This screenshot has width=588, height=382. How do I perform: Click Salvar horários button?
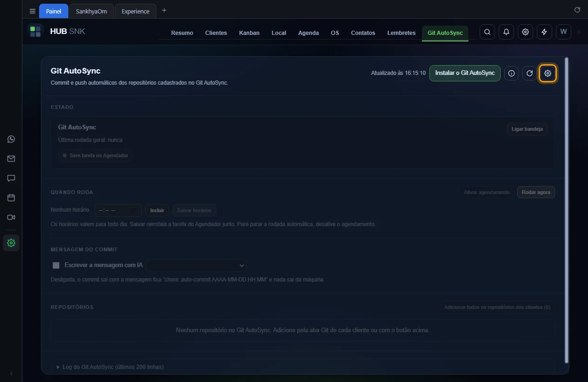pyautogui.click(x=194, y=210)
